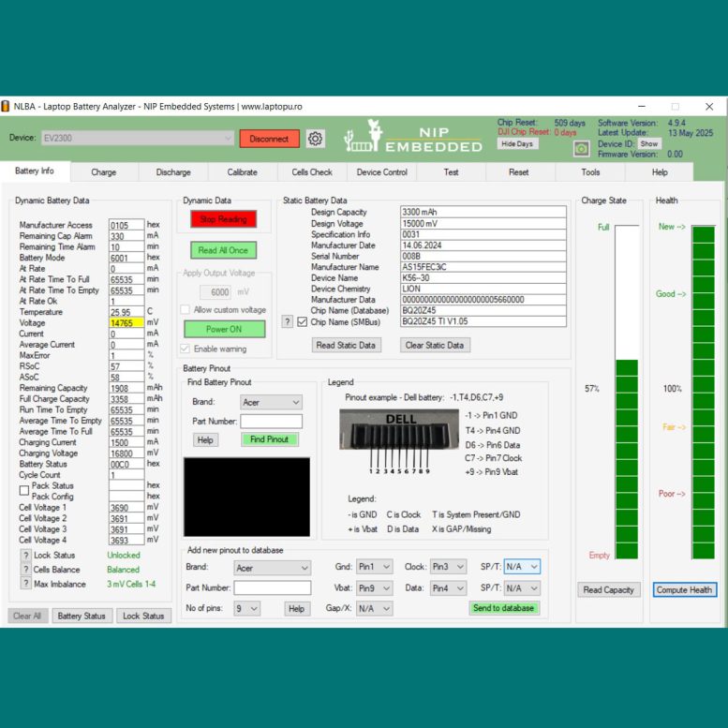Click the Power ON button
Screen dimensions: 728x728
[x=224, y=329]
